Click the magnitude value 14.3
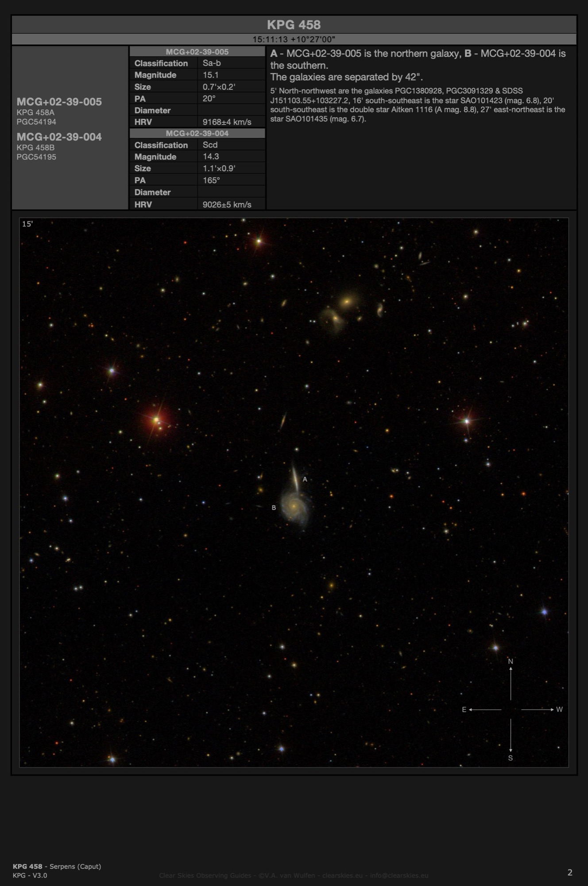This screenshot has width=588, height=886. click(211, 156)
